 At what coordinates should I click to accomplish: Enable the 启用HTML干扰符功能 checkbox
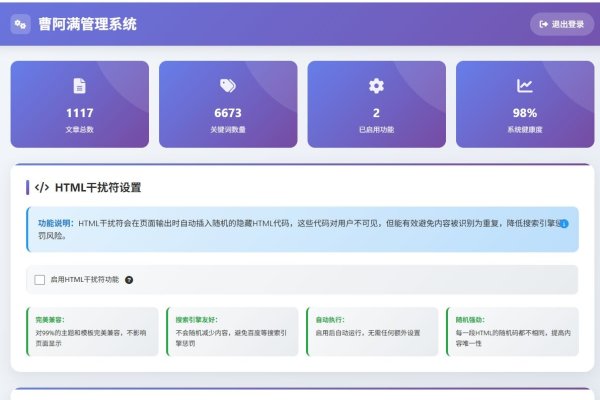click(x=39, y=280)
